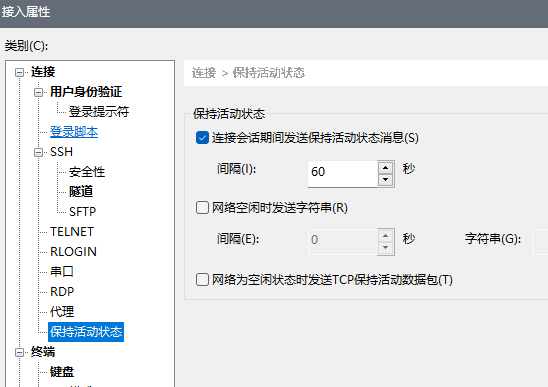Select 保持活动状态 tree item
The height and width of the screenshot is (387, 548).
click(86, 332)
